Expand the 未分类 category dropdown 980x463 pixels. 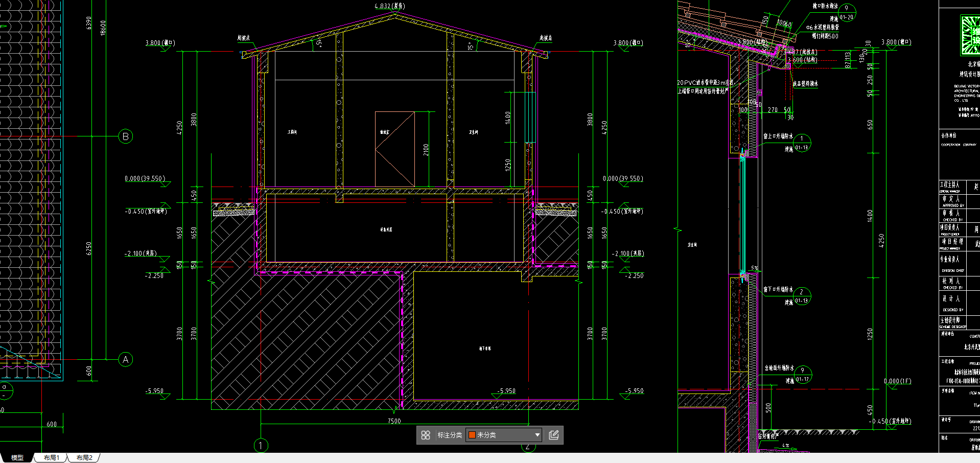tap(537, 435)
